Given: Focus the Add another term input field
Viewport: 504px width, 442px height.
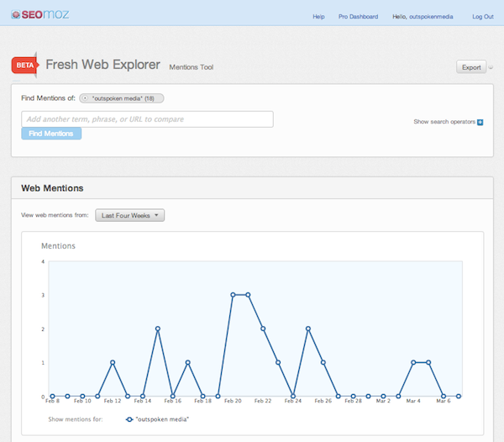Looking at the screenshot, I should click(147, 119).
